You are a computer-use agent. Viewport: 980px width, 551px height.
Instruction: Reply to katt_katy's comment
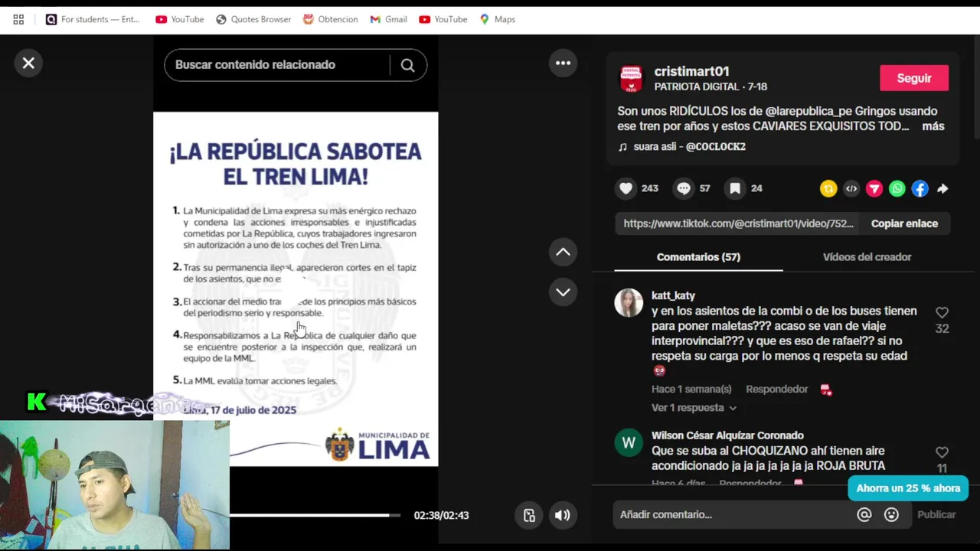point(776,390)
